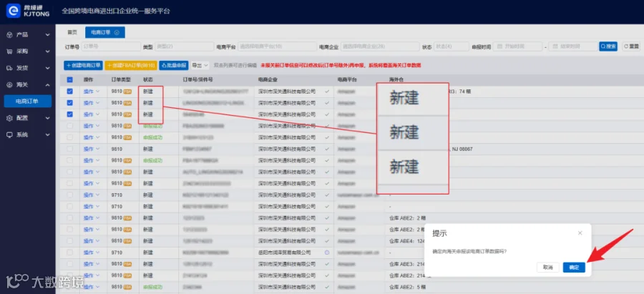Viewport: 644px width, 294px height.
Task: Close the 提示 dialog with the X
Action: pyautogui.click(x=580, y=232)
